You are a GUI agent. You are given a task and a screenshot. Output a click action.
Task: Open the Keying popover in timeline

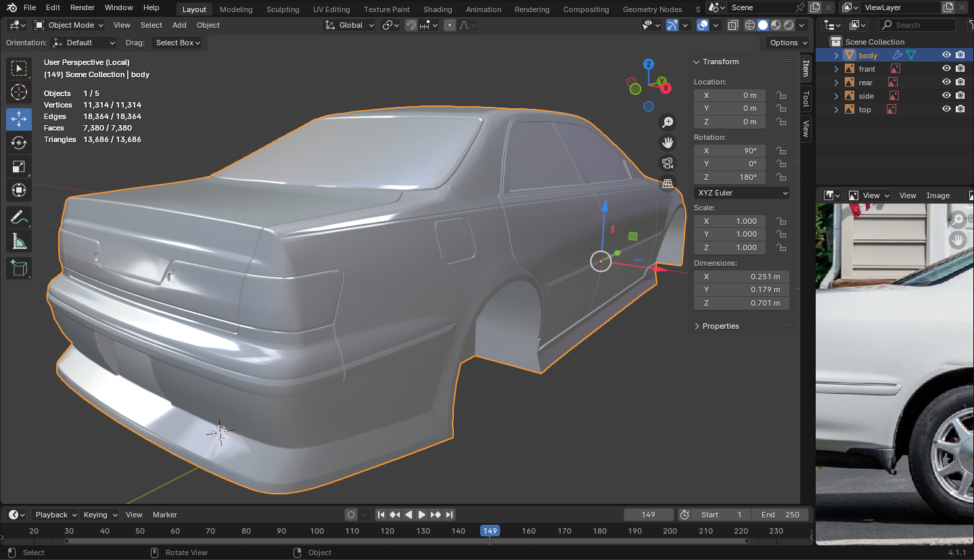pyautogui.click(x=99, y=515)
